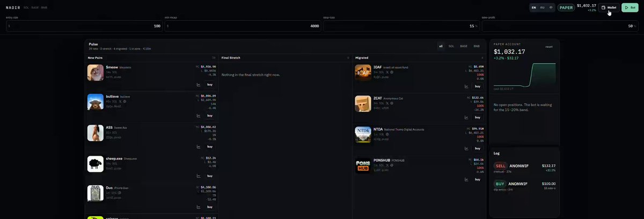Open the $meow cat thumbnail
644x219 pixels.
pyautogui.click(x=96, y=72)
